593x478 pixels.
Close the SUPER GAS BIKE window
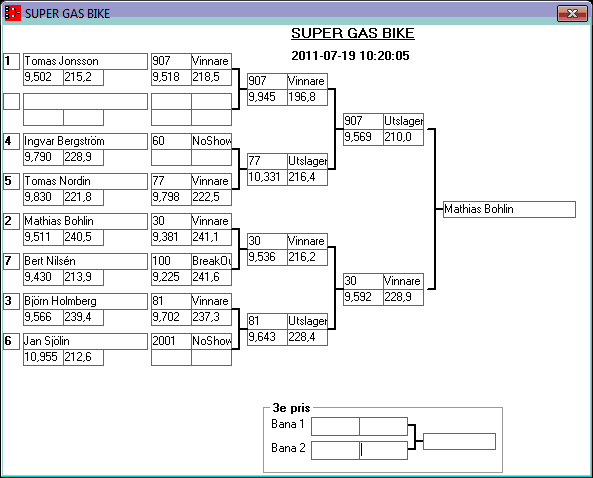click(x=572, y=14)
